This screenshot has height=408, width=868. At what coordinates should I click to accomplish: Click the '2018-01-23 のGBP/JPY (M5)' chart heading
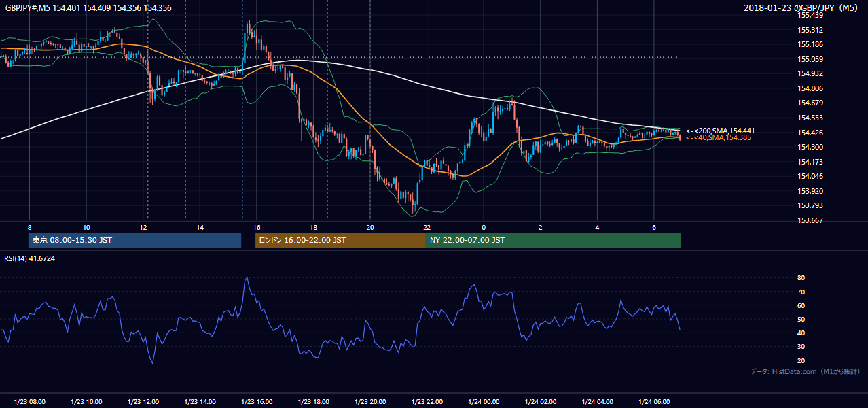pyautogui.click(x=801, y=7)
